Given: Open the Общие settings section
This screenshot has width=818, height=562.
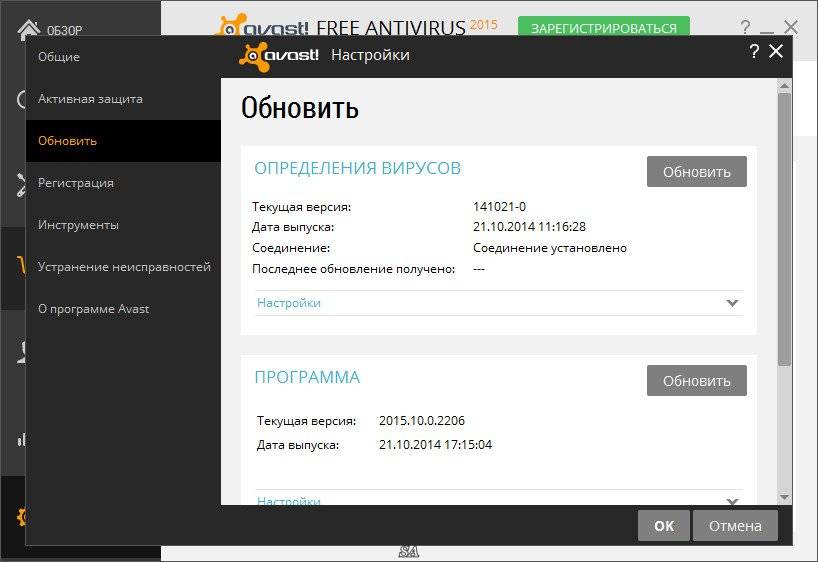Looking at the screenshot, I should pos(124,57).
